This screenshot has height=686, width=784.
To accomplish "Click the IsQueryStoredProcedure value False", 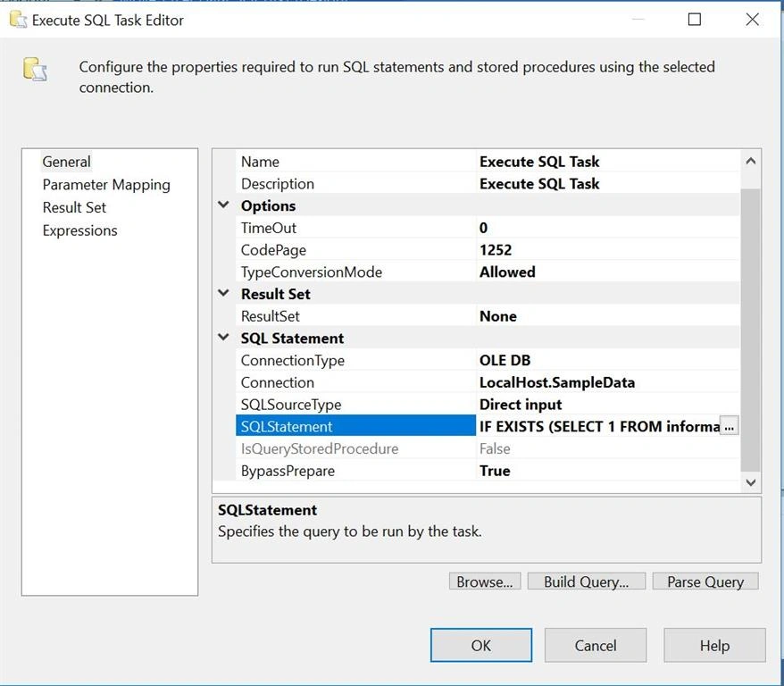I will 607,448.
